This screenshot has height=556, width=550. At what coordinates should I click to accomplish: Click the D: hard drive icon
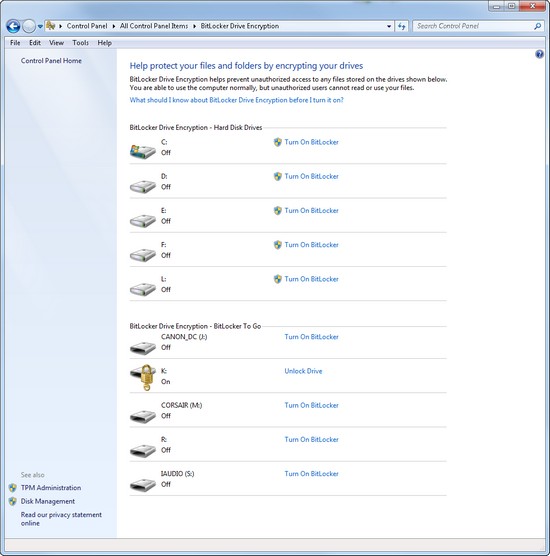pyautogui.click(x=143, y=186)
